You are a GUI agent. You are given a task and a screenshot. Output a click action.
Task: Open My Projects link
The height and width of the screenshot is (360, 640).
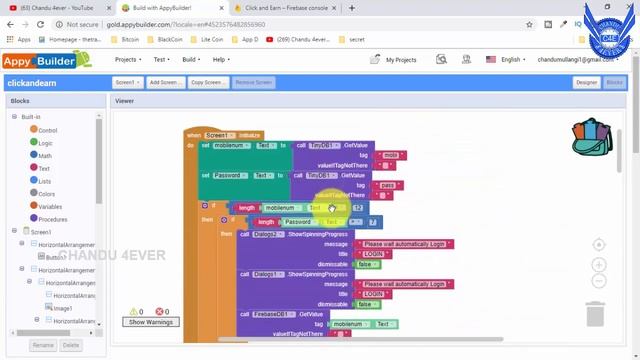(393, 60)
